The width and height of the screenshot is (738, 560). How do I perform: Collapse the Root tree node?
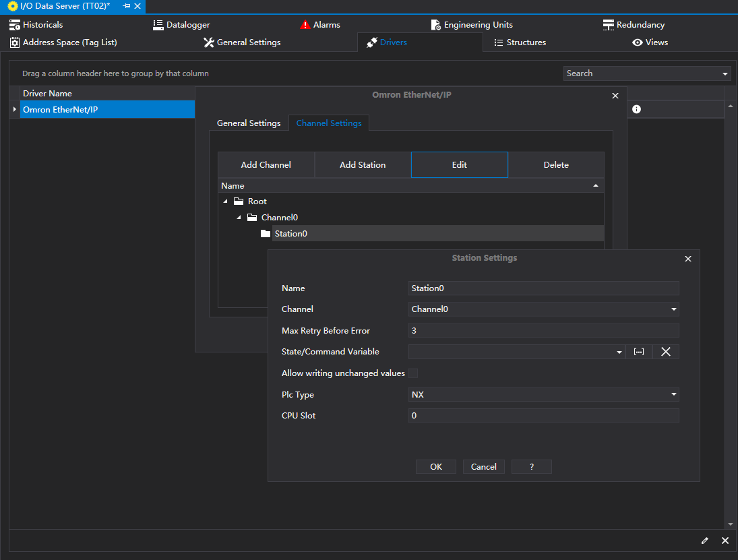point(225,201)
